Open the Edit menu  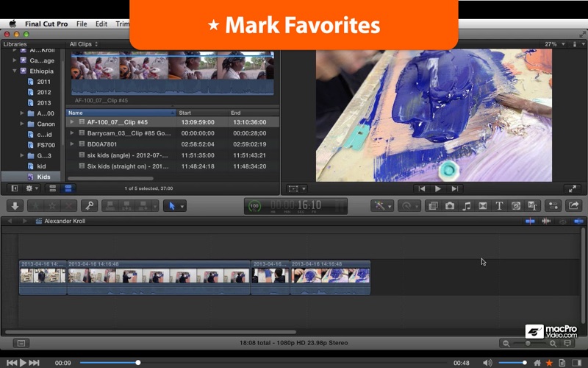pyautogui.click(x=101, y=24)
